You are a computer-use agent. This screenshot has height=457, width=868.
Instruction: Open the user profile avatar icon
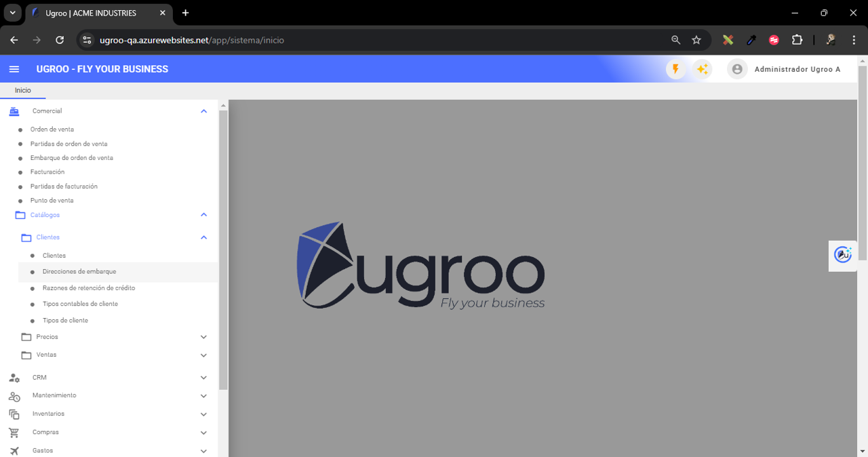pos(737,69)
